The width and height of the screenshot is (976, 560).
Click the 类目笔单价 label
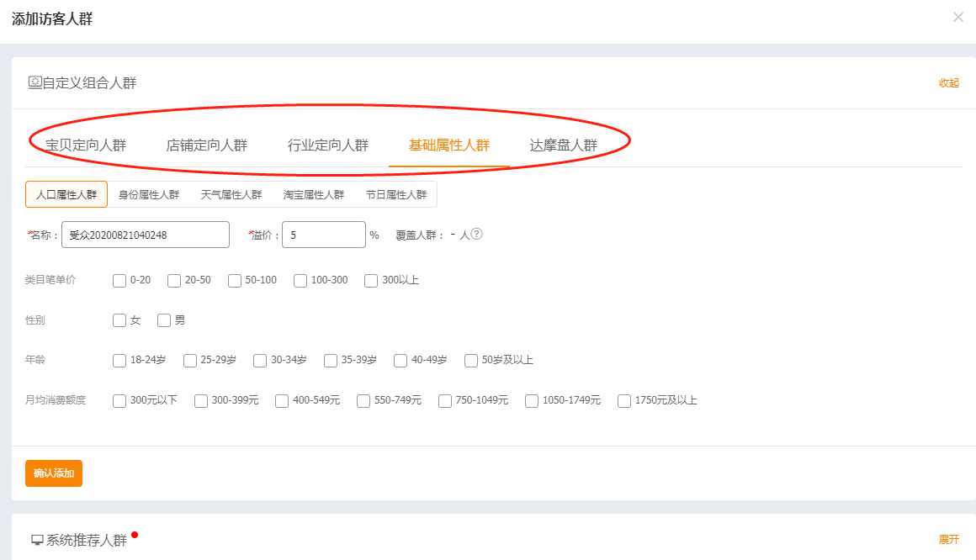50,280
